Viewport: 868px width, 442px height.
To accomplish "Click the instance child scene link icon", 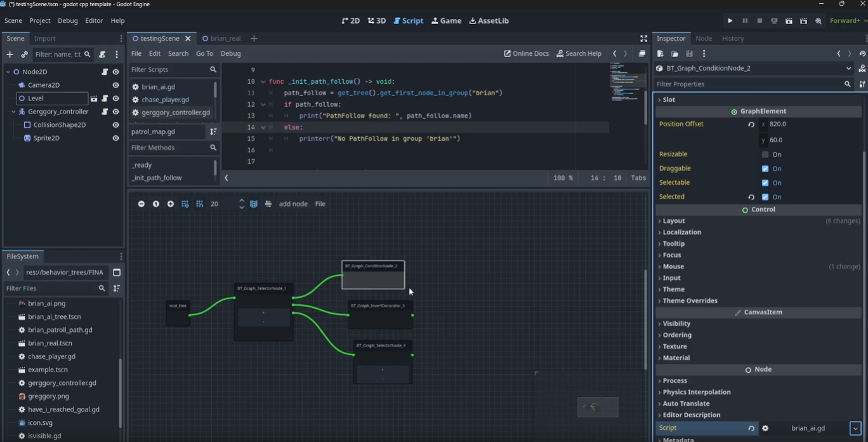I will [x=24, y=55].
